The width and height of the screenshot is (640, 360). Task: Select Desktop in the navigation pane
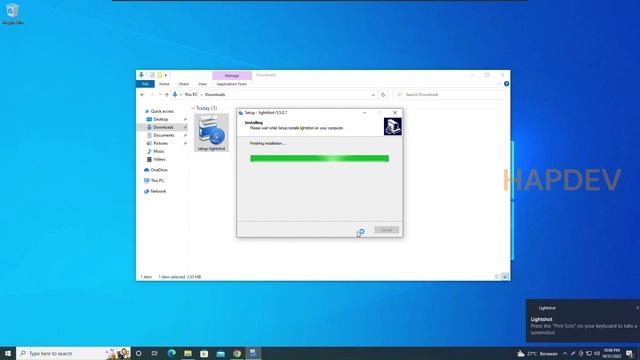click(x=160, y=119)
